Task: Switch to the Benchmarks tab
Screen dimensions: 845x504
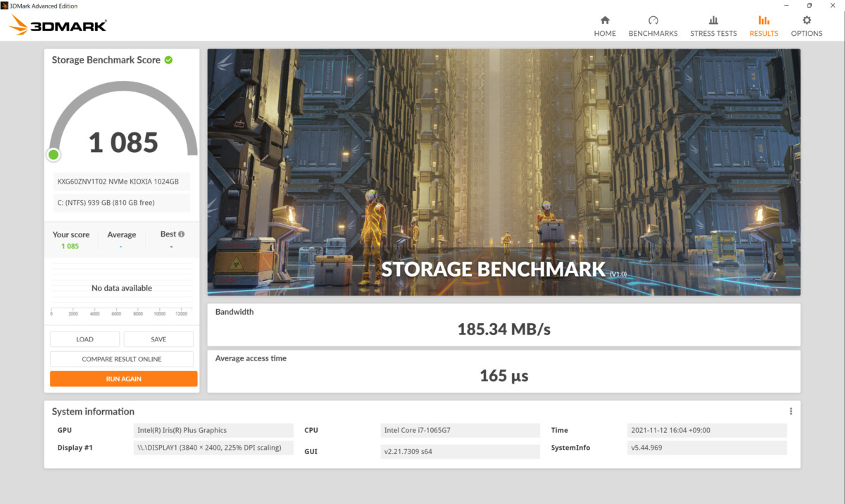Action: click(x=653, y=26)
